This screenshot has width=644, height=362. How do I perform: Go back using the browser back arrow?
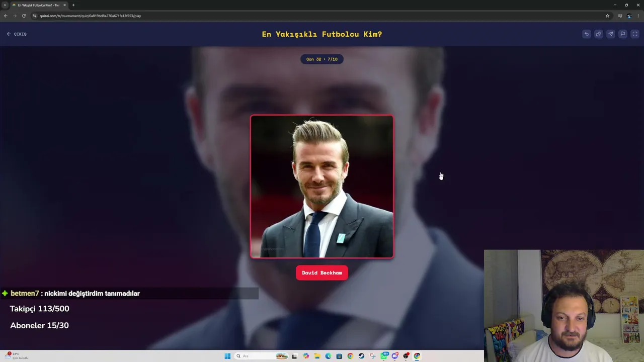pos(6,16)
